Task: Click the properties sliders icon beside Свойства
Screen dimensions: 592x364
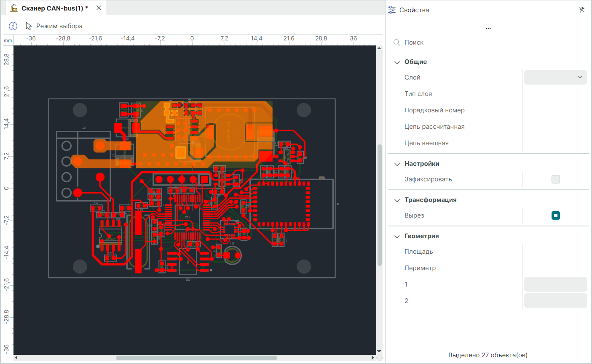Action: tap(392, 10)
